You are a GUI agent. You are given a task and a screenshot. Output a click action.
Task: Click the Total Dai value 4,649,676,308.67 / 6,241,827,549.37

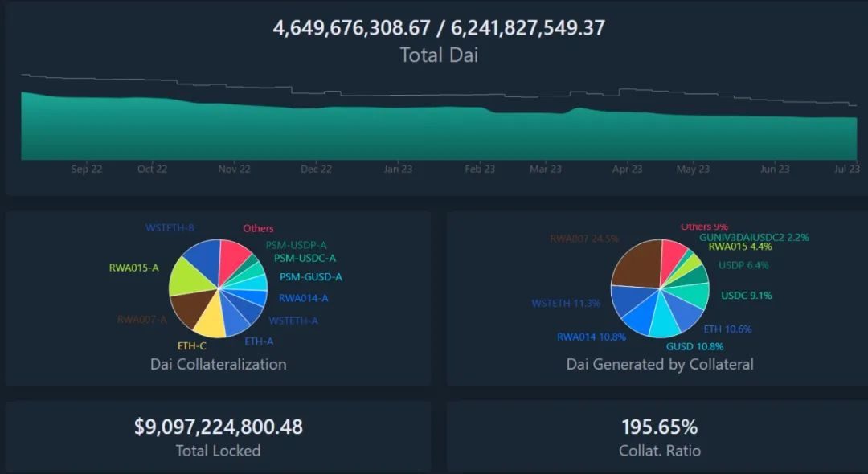coord(439,28)
